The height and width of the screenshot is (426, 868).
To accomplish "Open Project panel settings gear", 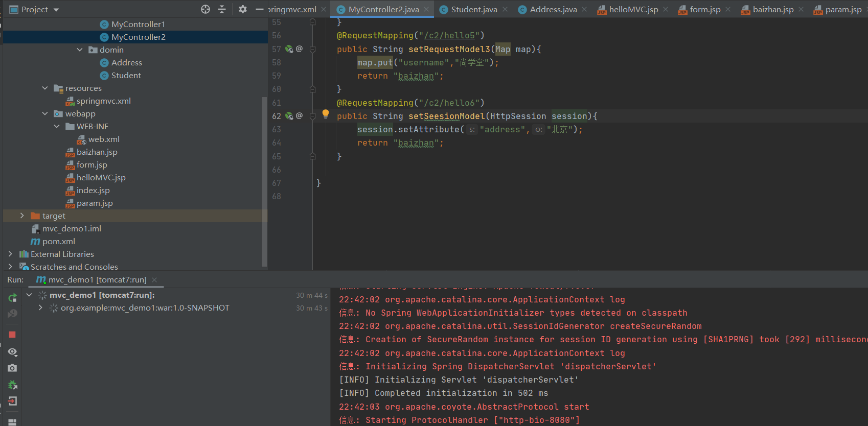I will coord(243,9).
